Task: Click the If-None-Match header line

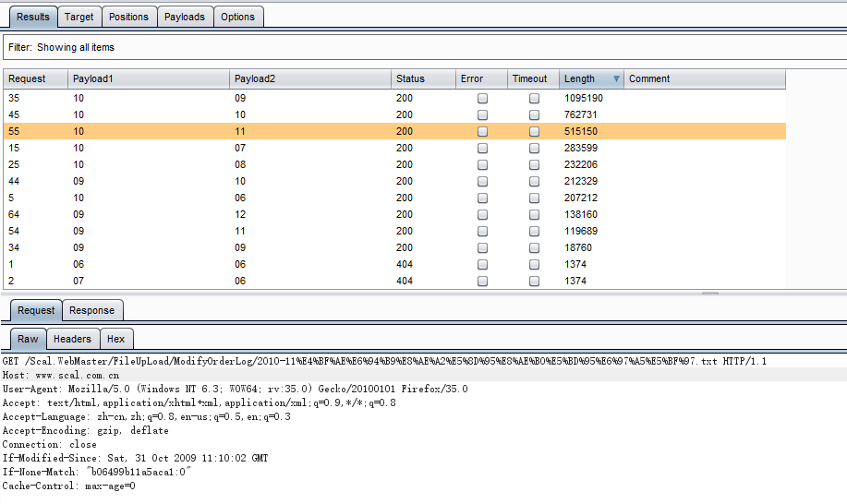Action: [97, 473]
